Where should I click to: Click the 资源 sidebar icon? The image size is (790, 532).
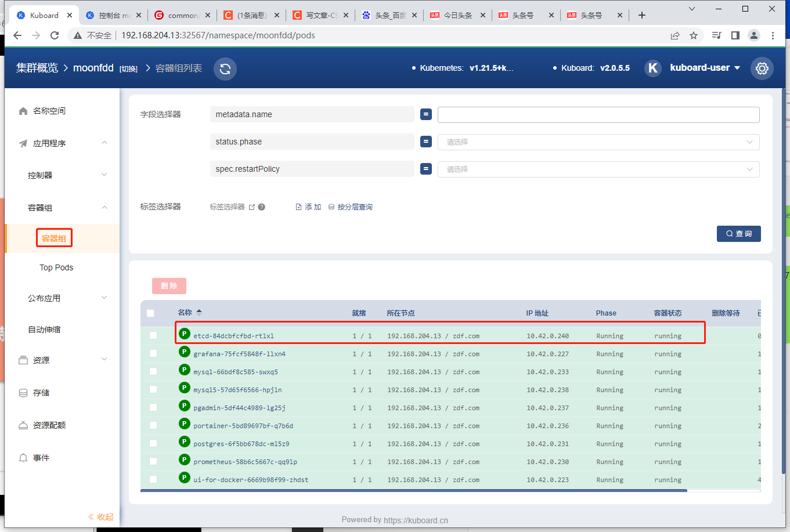[23, 360]
